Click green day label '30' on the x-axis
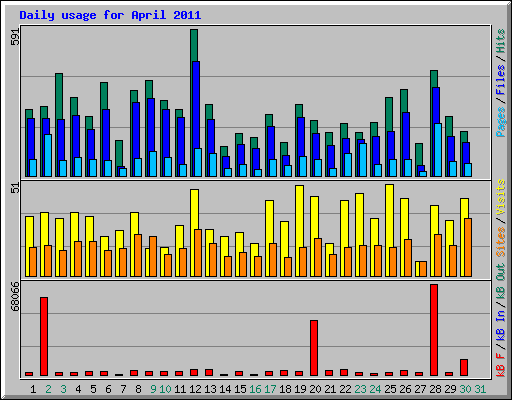The image size is (512, 400). click(465, 389)
